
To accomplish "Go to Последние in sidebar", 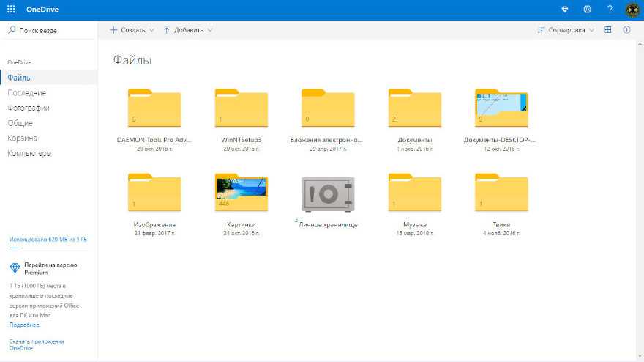I will pos(27,93).
